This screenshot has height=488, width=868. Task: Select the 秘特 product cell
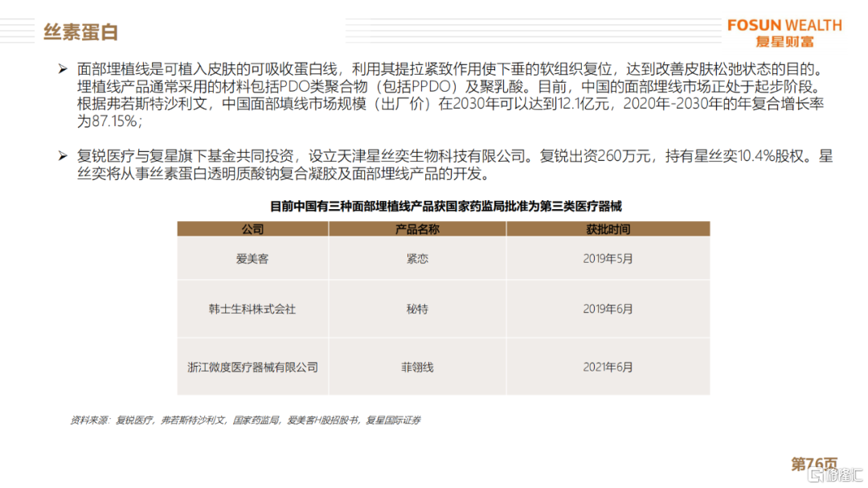(x=417, y=309)
